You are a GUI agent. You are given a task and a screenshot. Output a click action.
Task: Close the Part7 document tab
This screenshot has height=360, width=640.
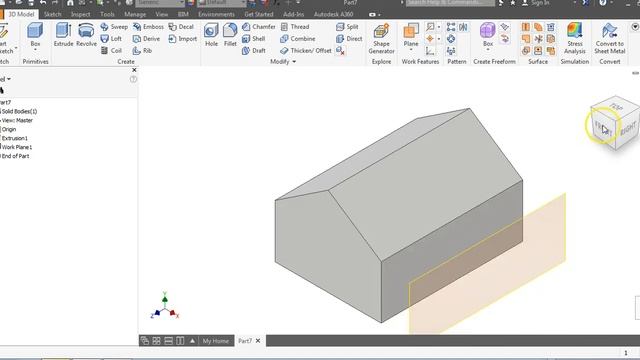pos(258,341)
